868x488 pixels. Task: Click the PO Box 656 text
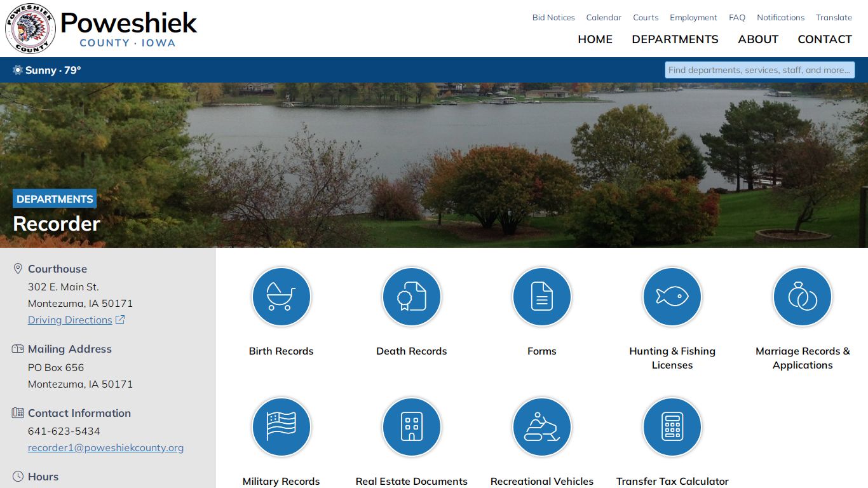pyautogui.click(x=56, y=367)
